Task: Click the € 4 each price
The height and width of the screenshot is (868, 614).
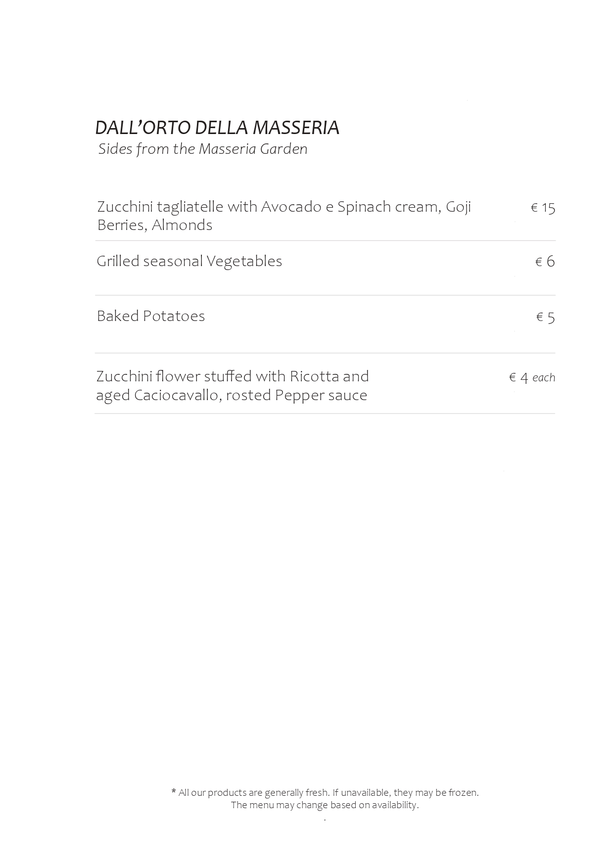Action: [x=532, y=378]
